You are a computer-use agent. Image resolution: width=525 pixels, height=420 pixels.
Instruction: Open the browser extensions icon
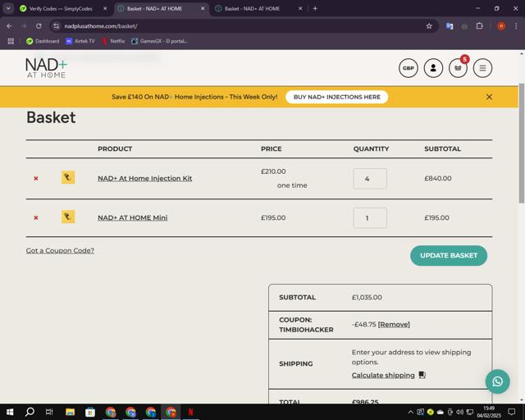(479, 25)
